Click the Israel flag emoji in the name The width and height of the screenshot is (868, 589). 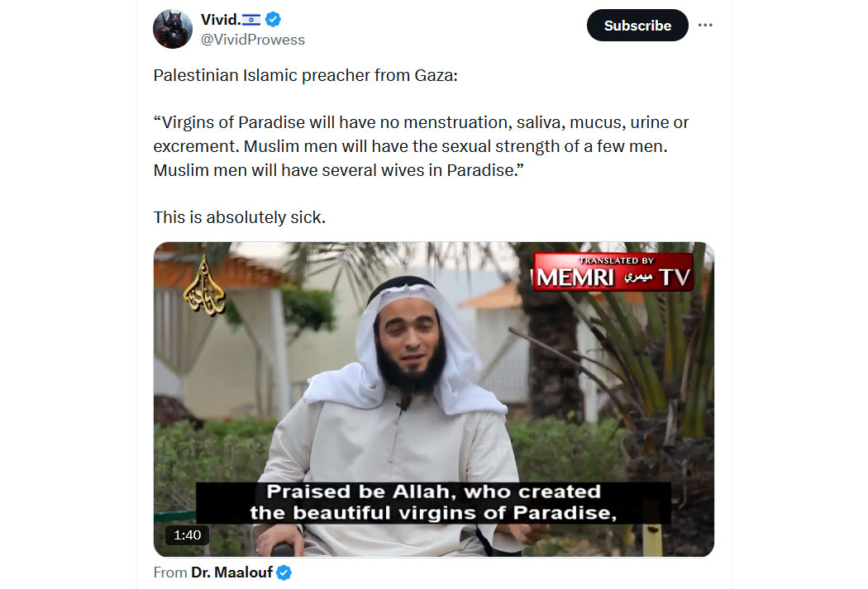click(x=251, y=20)
